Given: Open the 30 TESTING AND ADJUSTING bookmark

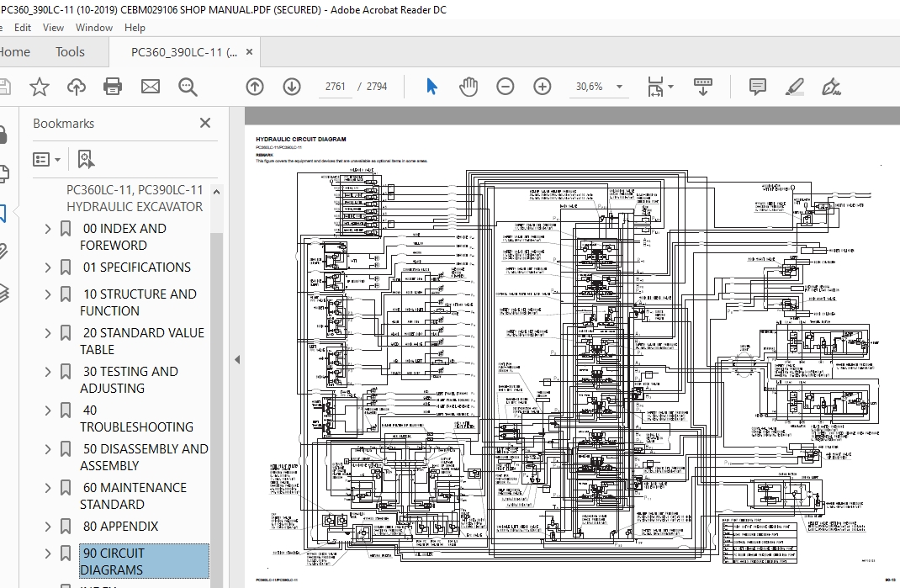Looking at the screenshot, I should (x=130, y=380).
